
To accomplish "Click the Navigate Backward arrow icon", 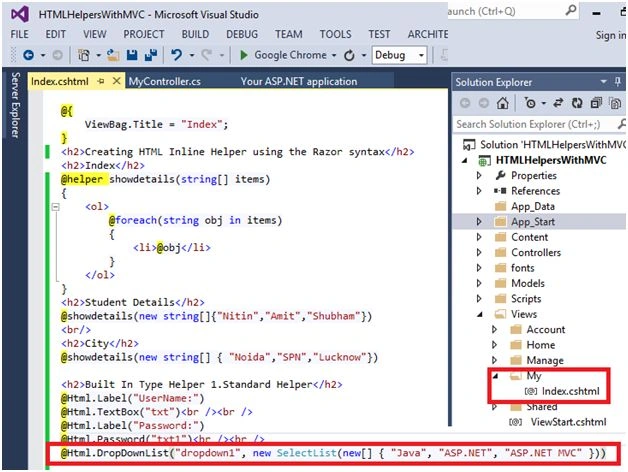I will coord(28,55).
